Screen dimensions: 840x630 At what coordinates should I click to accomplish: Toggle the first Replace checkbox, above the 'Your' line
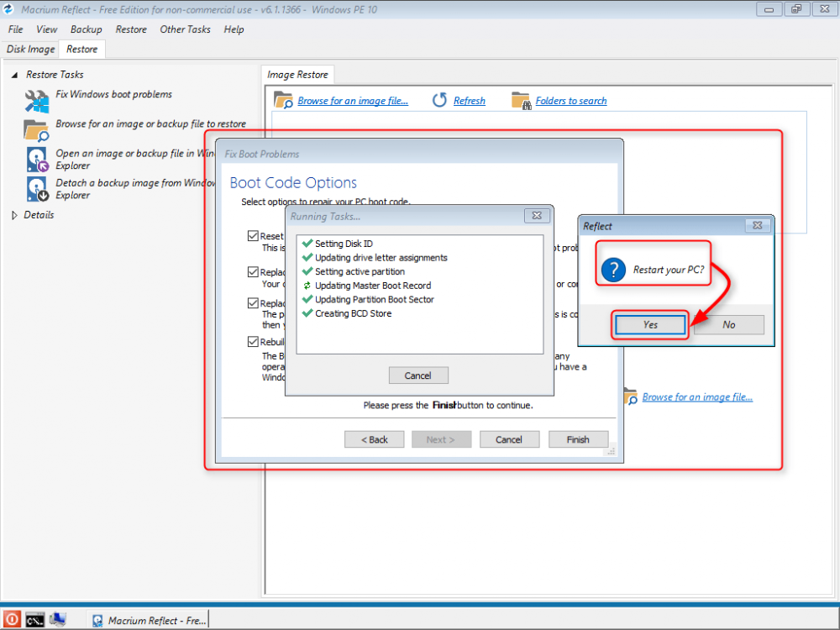click(x=253, y=271)
